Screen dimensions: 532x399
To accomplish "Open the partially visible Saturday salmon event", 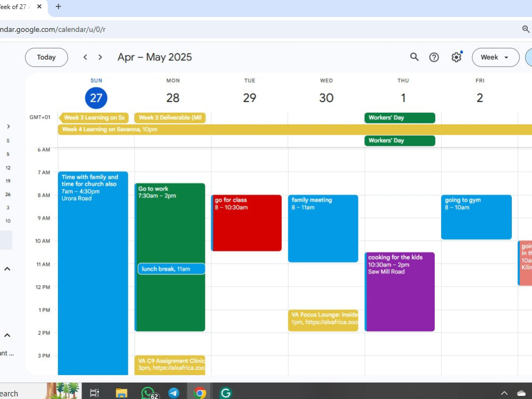I will [525, 263].
